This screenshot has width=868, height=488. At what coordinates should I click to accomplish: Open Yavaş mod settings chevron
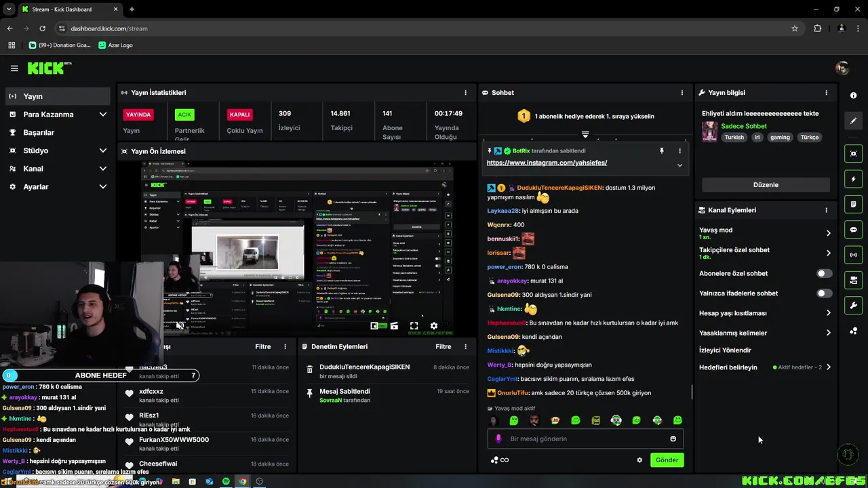tap(828, 233)
